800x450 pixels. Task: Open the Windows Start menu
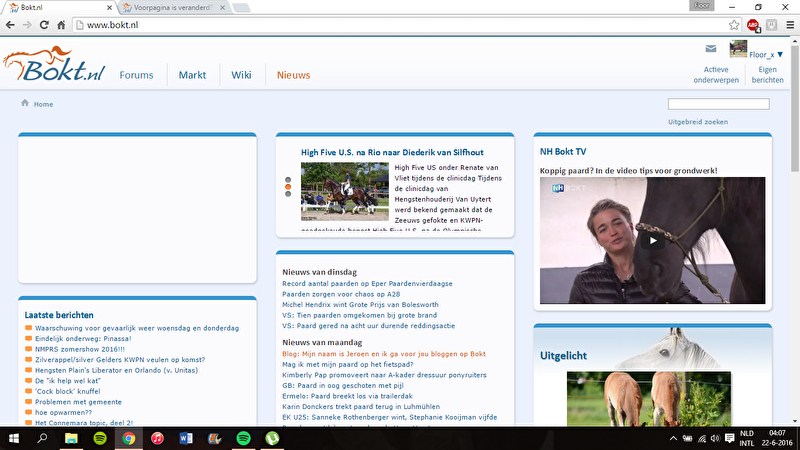[14, 438]
